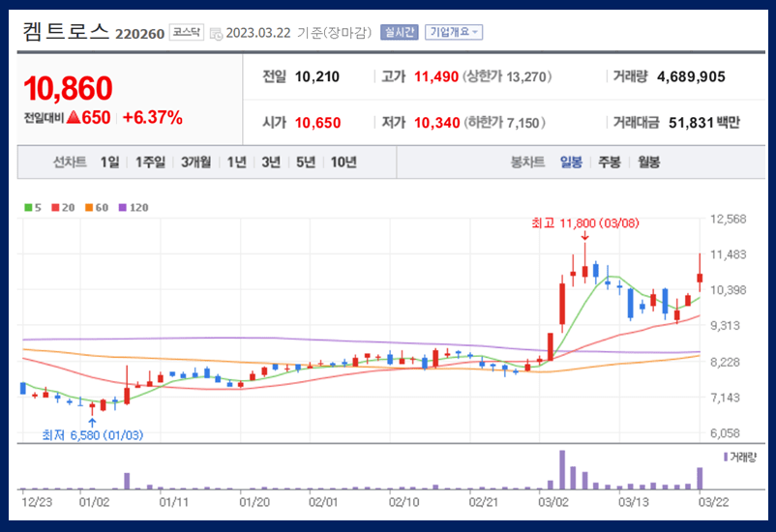Click the red 20-day moving average swatch
Screen dimensions: 776x532
[x=55, y=207]
